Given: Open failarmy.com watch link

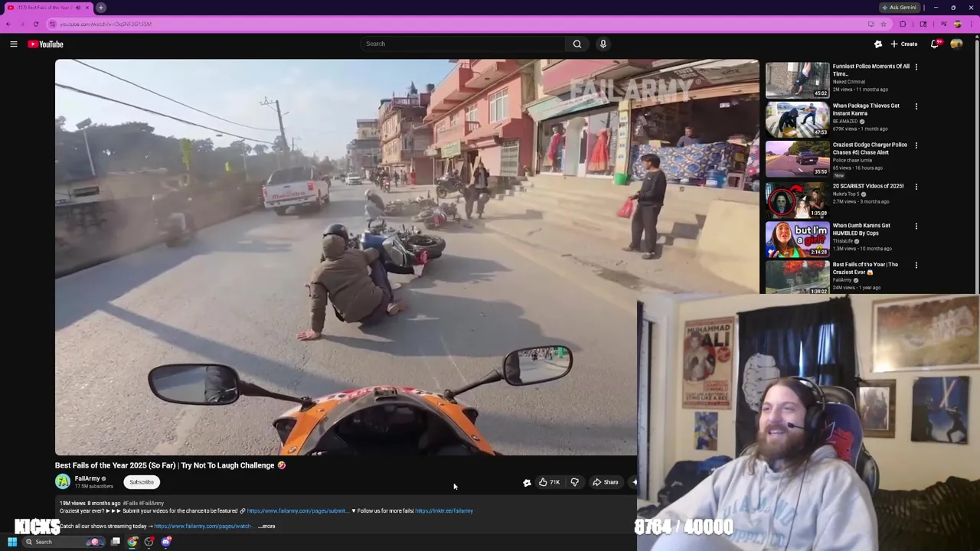Looking at the screenshot, I should point(203,527).
